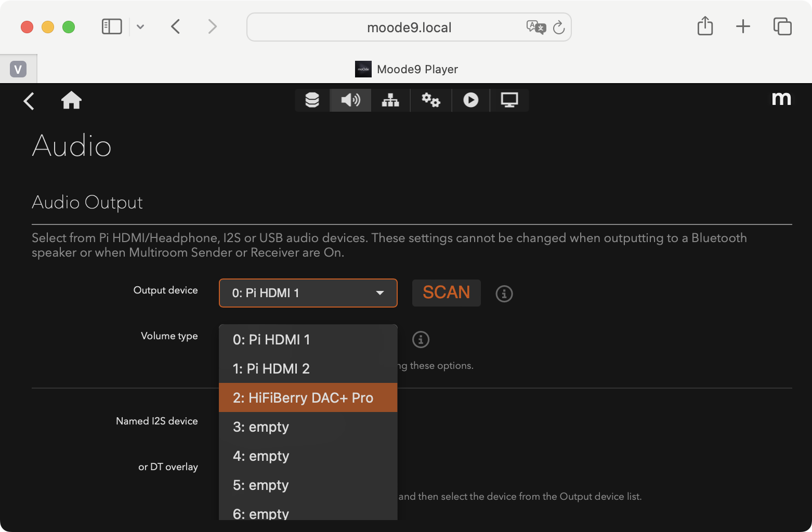Go to the moOde home icon
812x532 pixels.
(72, 100)
